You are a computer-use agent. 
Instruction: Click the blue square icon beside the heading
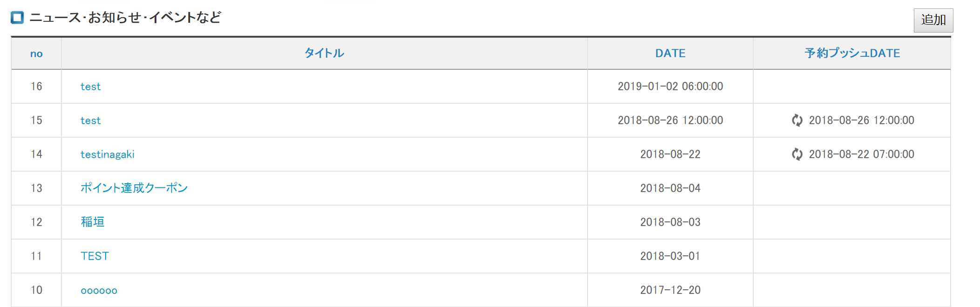point(17,18)
